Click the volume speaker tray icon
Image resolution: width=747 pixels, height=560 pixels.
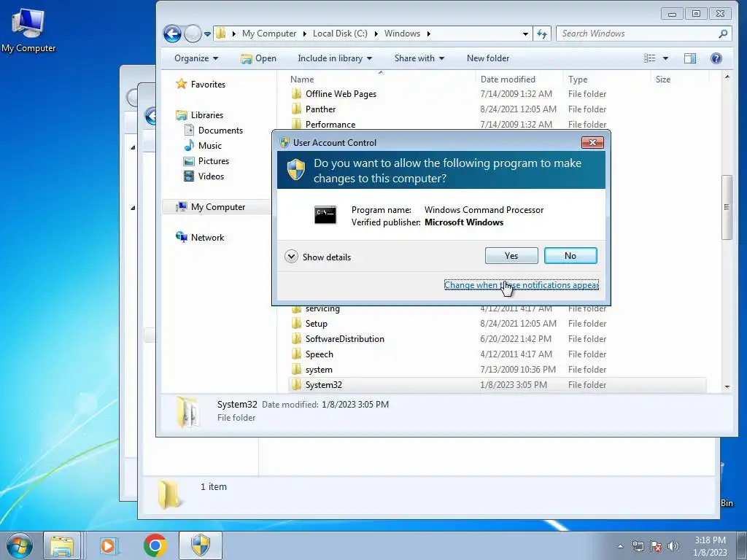coord(673,546)
